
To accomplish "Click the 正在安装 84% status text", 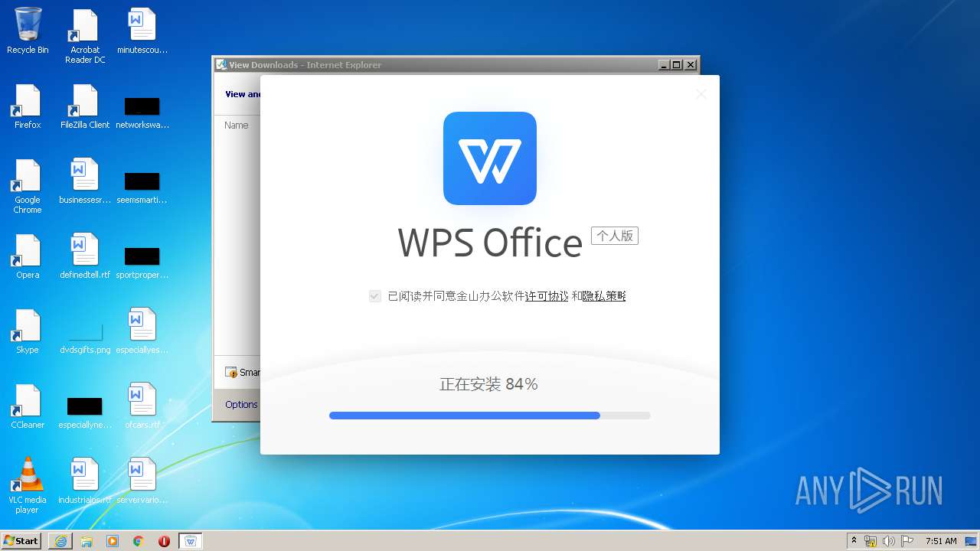I will [488, 384].
